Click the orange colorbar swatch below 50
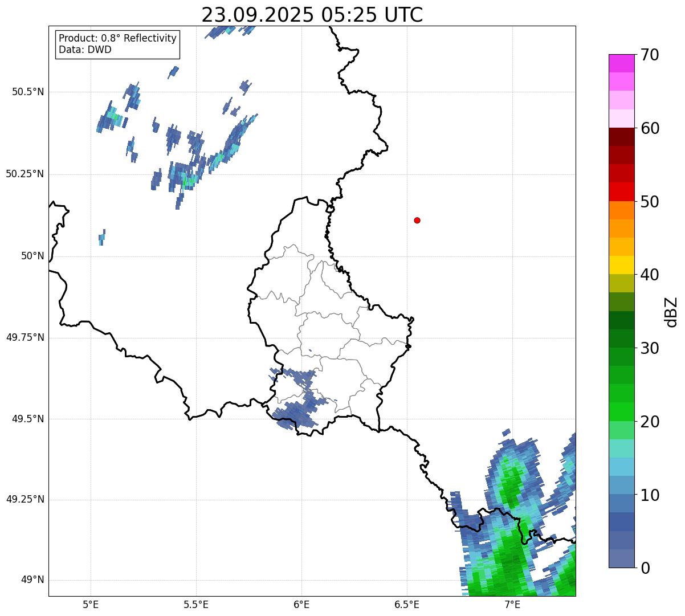Image resolution: width=685 pixels, height=616 pixels. coord(622,210)
